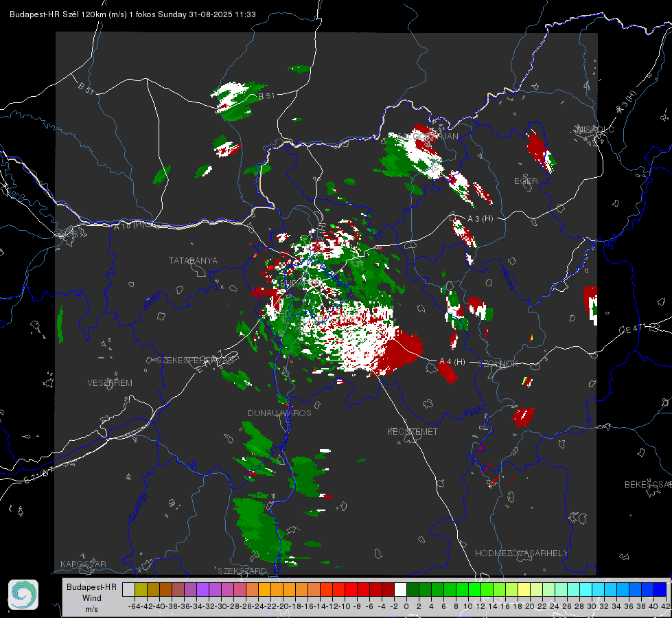Click the m/s unit label in the legend

(x=91, y=609)
